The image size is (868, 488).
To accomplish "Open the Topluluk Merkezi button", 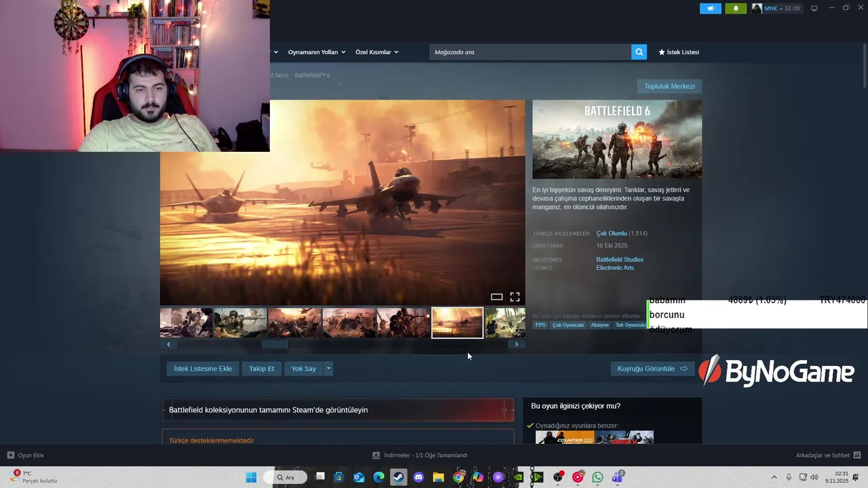I will point(669,86).
